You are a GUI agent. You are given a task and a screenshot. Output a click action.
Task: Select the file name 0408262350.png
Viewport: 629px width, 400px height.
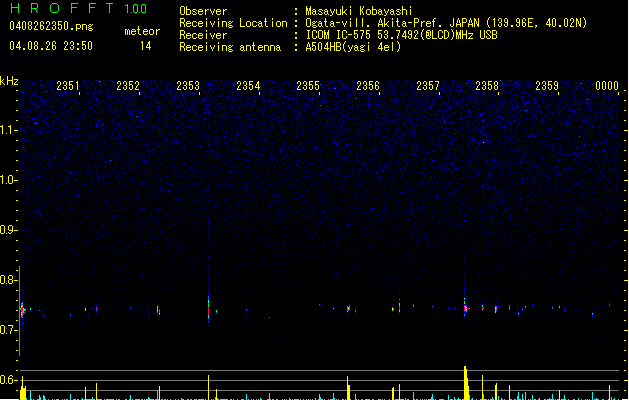51,26
